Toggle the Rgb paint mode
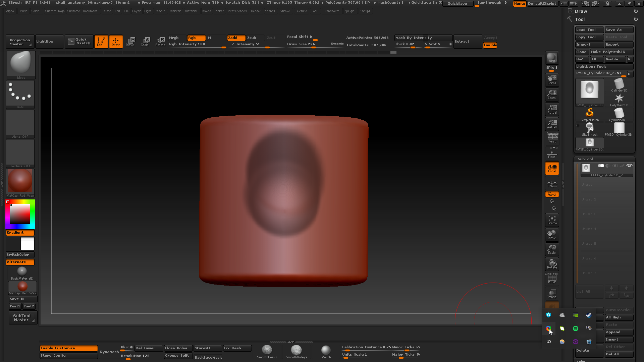The height and width of the screenshot is (362, 644). (196, 38)
